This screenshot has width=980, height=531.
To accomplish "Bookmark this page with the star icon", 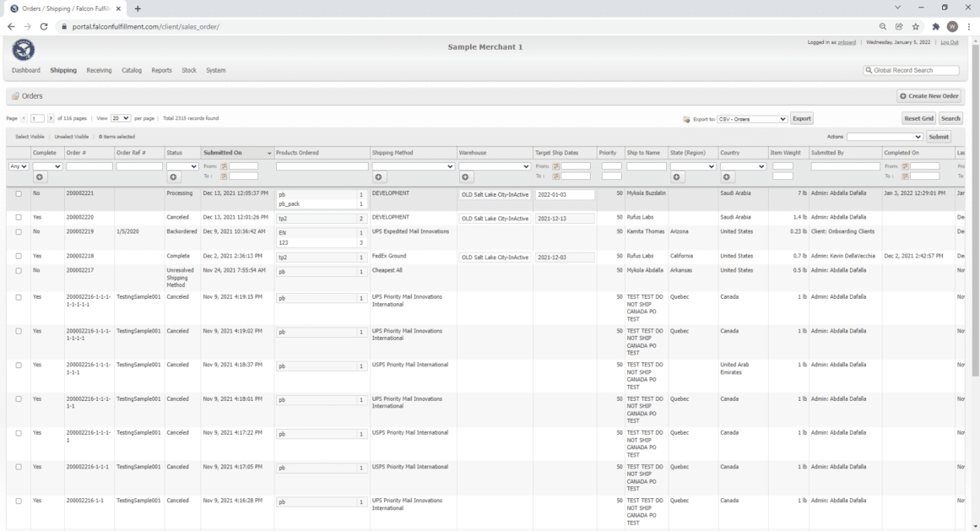I will 916,27.
